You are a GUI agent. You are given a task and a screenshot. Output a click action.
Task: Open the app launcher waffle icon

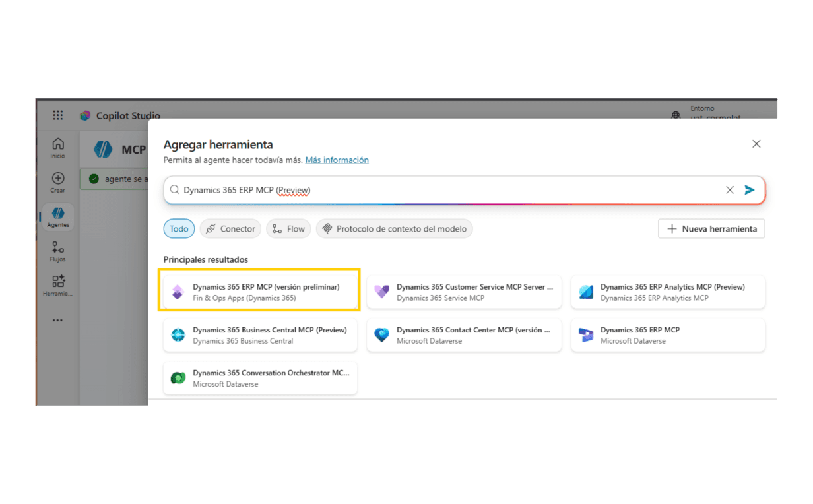[58, 115]
